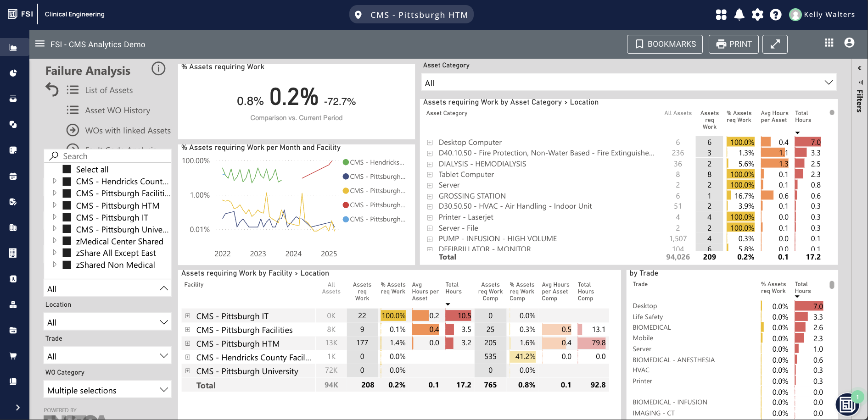Expand the left sidebar with arrow
Viewport: 868px width, 420px height.
(x=17, y=407)
